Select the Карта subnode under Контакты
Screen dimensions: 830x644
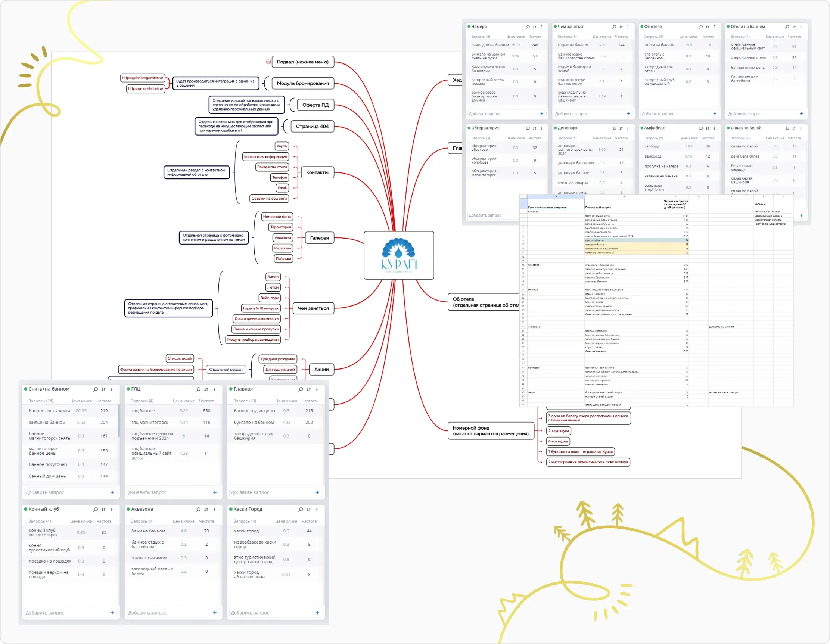(282, 146)
